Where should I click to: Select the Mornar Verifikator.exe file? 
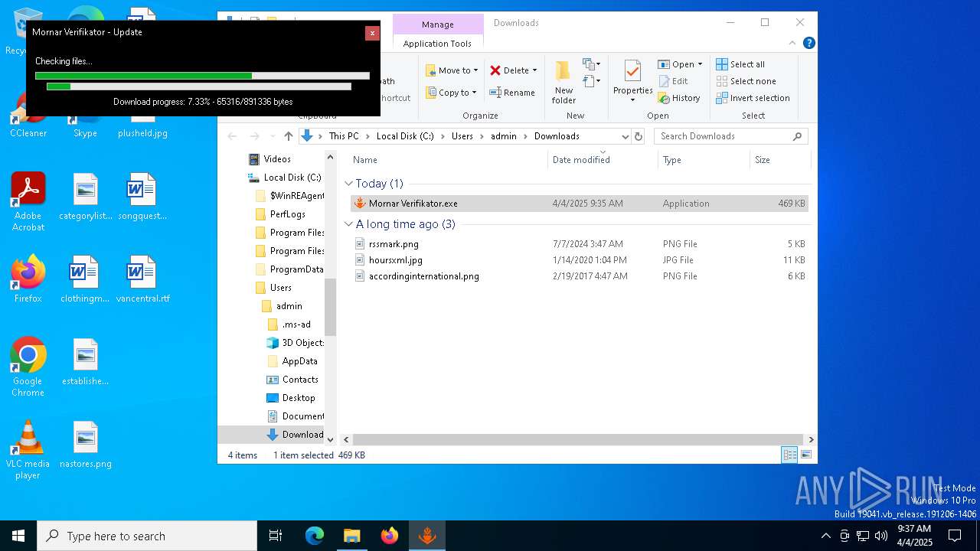(579, 204)
